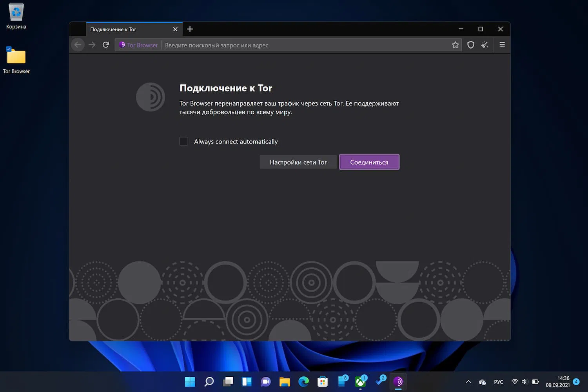Open Task View from the taskbar
Image resolution: width=588 pixels, height=392 pixels.
pos(228,382)
